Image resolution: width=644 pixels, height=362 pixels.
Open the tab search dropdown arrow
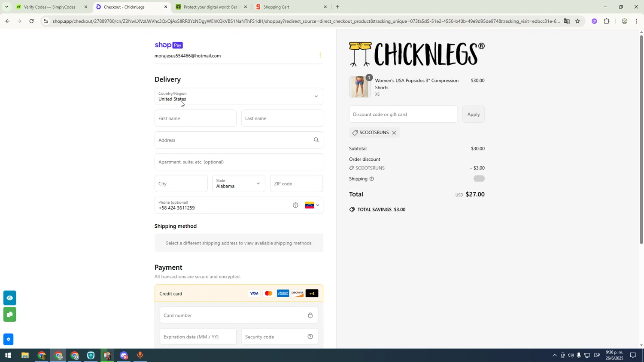6,7
